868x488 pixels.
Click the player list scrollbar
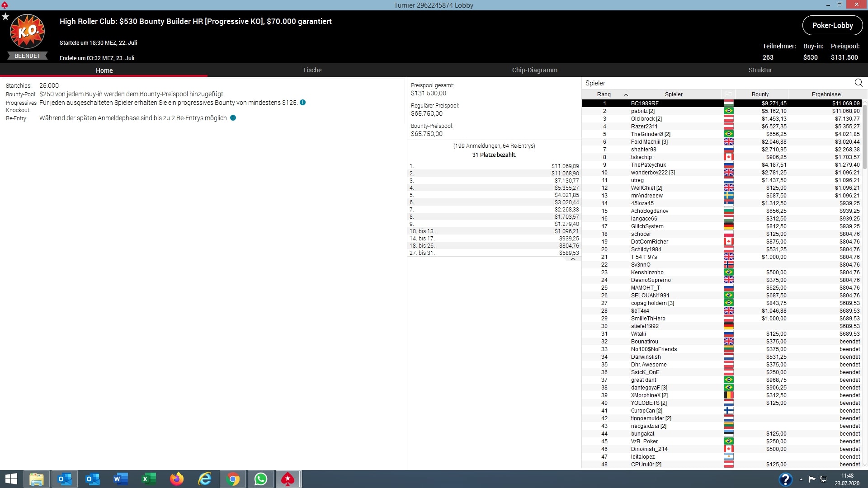click(x=865, y=136)
